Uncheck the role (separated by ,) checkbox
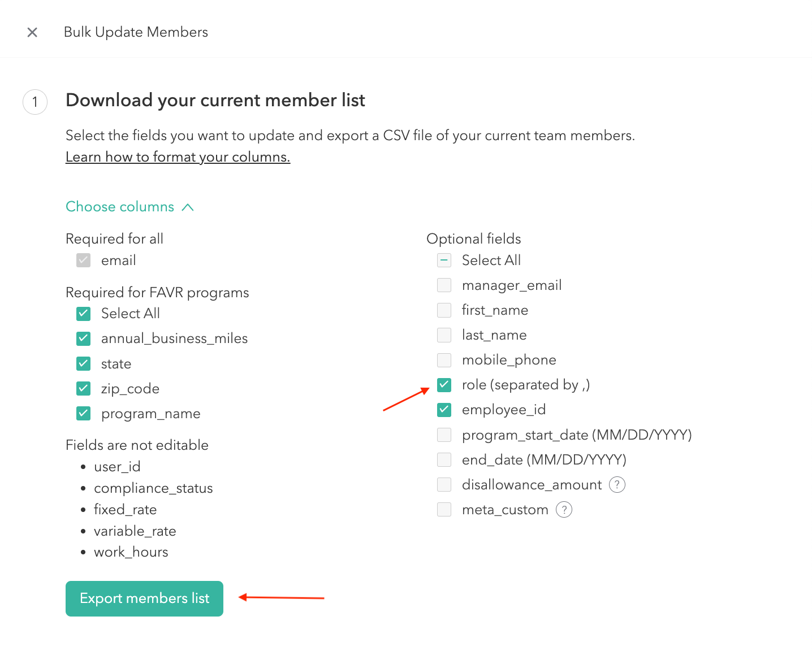The image size is (812, 651). pyautogui.click(x=444, y=385)
